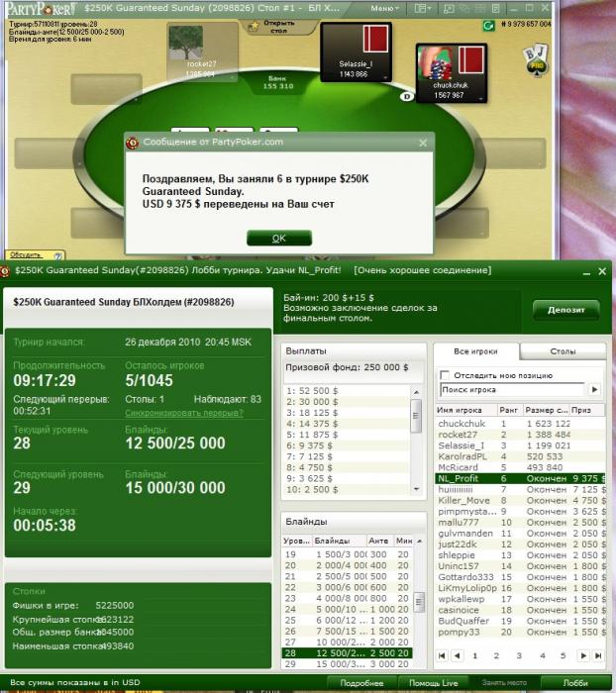This screenshot has width=616, height=693.
Task: Select Selassie_I row in the players list
Action: 520,445
